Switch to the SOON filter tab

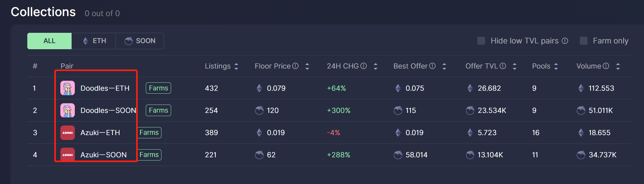pyautogui.click(x=140, y=41)
